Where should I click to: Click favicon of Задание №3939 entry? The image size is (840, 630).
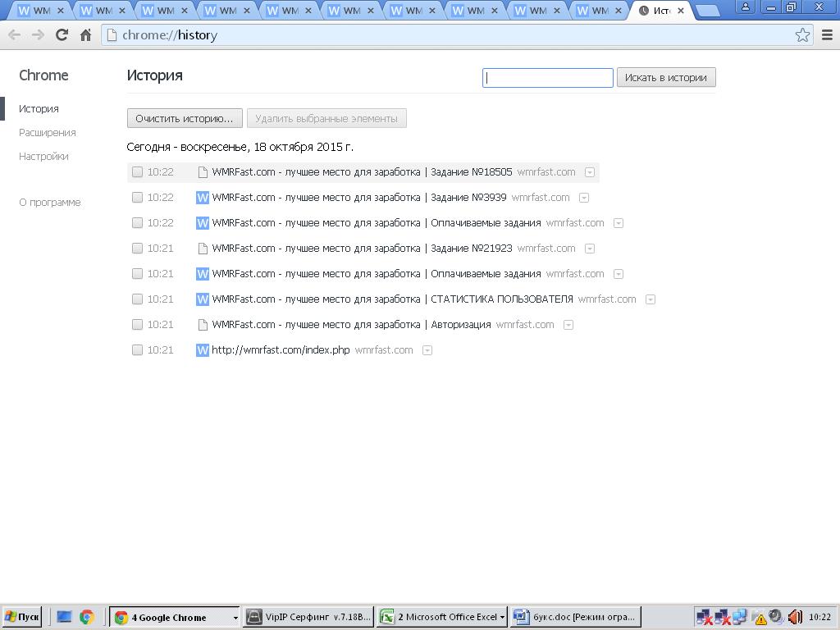pos(202,198)
